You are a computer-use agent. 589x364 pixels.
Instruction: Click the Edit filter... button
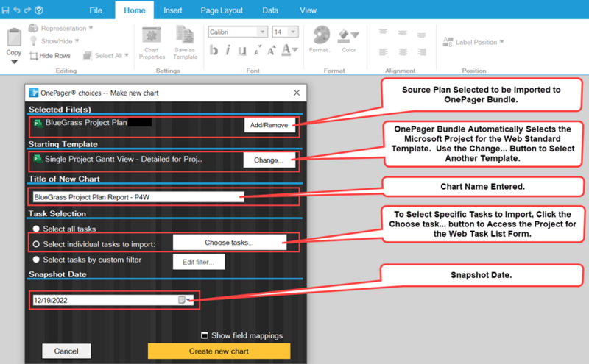(x=199, y=262)
